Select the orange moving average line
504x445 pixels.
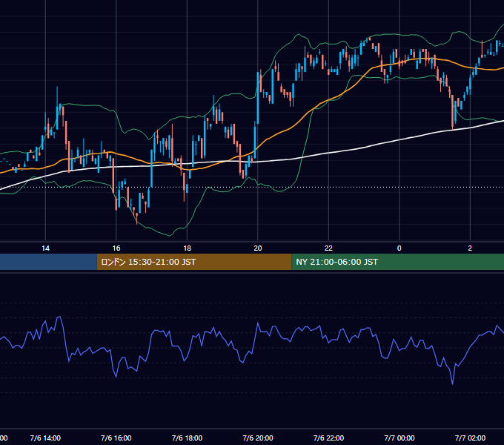(289, 128)
